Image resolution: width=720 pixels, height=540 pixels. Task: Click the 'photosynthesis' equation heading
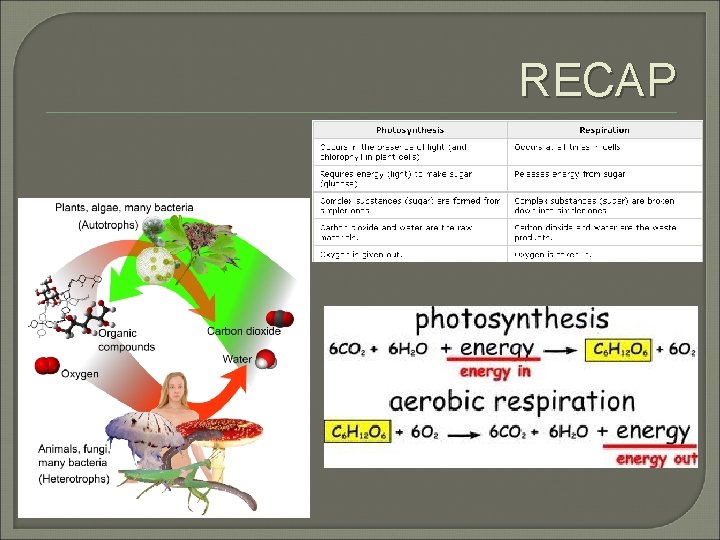[x=512, y=320]
